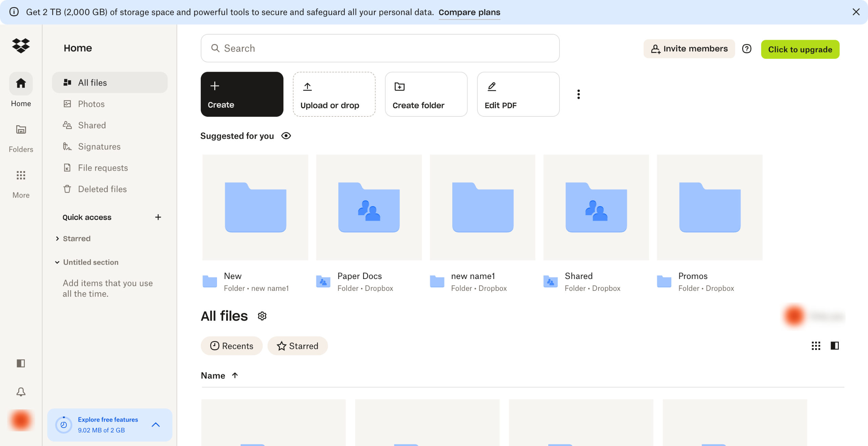Click the Dropbox logo icon
The image size is (868, 446).
click(x=21, y=45)
